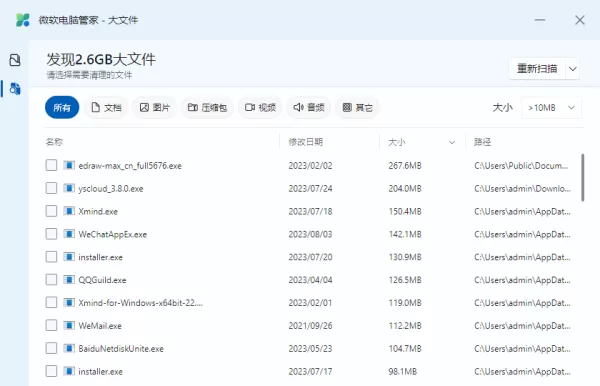Screen dimensions: 600x386
Task: Click the PC Manager logo icon
Action: (23, 20)
